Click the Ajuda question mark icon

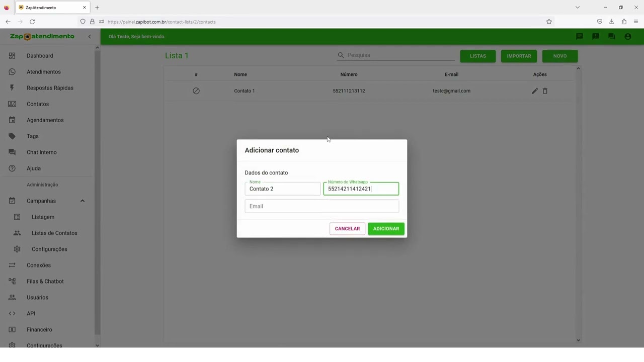click(x=12, y=168)
